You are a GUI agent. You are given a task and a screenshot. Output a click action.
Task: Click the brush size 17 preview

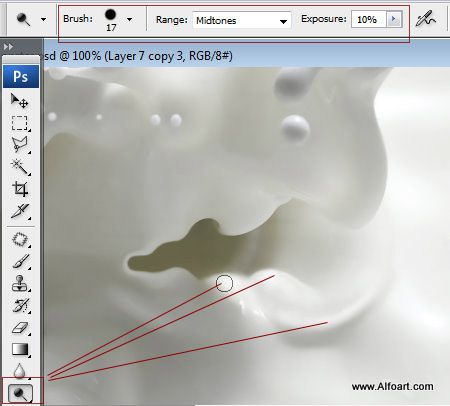111,19
